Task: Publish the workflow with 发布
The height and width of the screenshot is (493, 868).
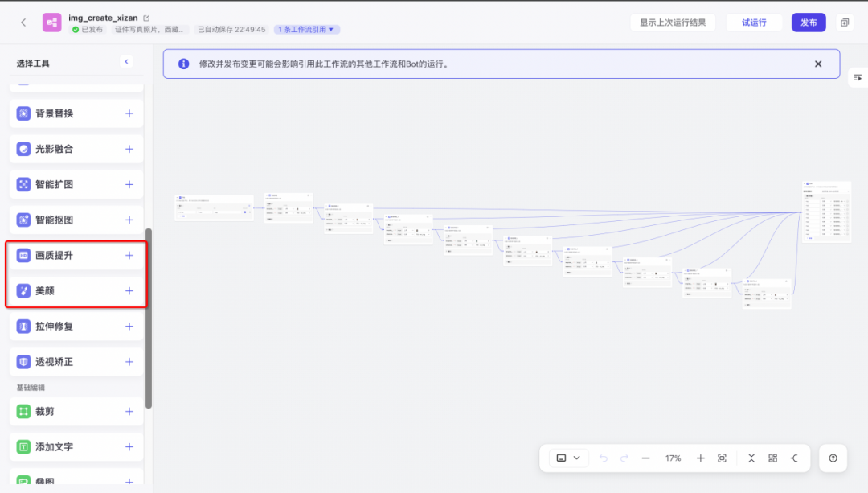Action: tap(809, 23)
